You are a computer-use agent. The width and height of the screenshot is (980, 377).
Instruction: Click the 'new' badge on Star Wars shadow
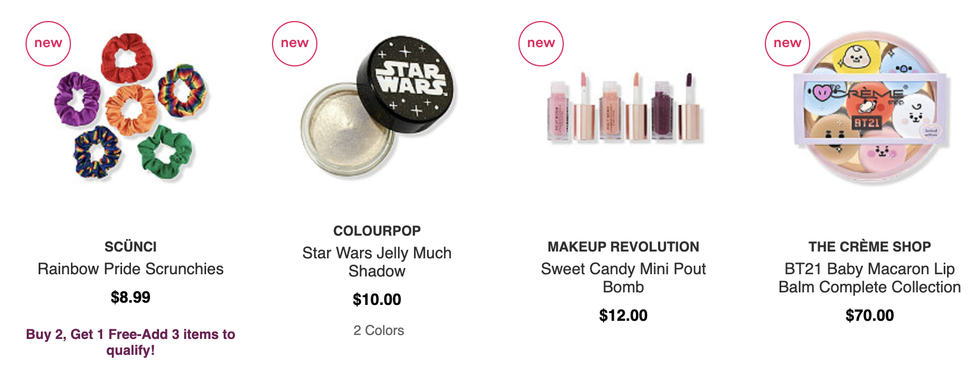(295, 44)
